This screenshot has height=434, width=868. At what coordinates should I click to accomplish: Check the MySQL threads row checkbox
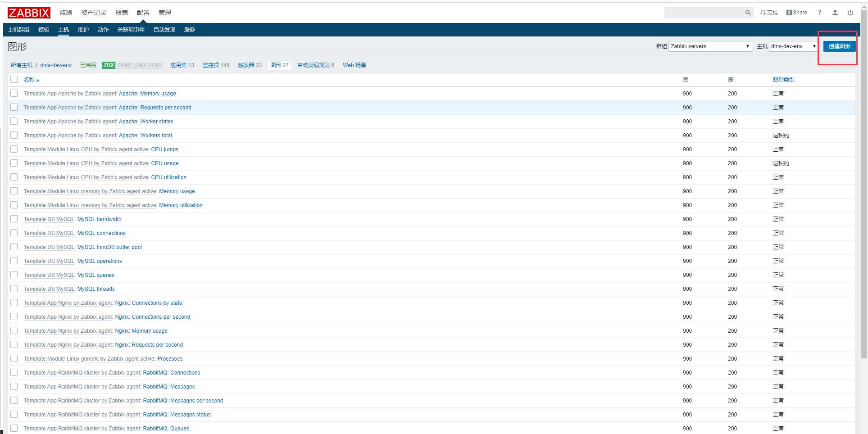click(x=14, y=289)
